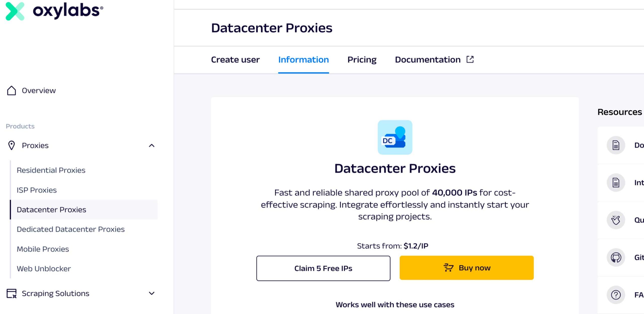The image size is (644, 314).
Task: Open the Pricing tab
Action: coord(362,60)
